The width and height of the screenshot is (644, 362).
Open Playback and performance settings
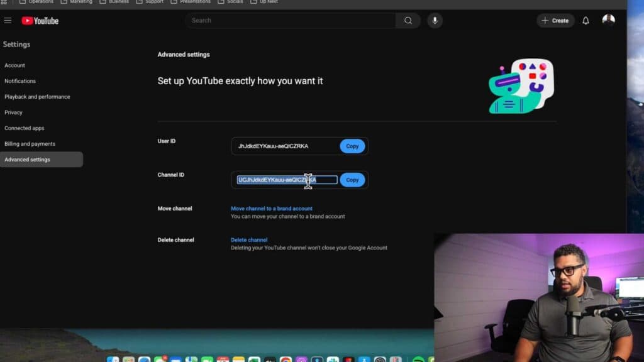37,97
